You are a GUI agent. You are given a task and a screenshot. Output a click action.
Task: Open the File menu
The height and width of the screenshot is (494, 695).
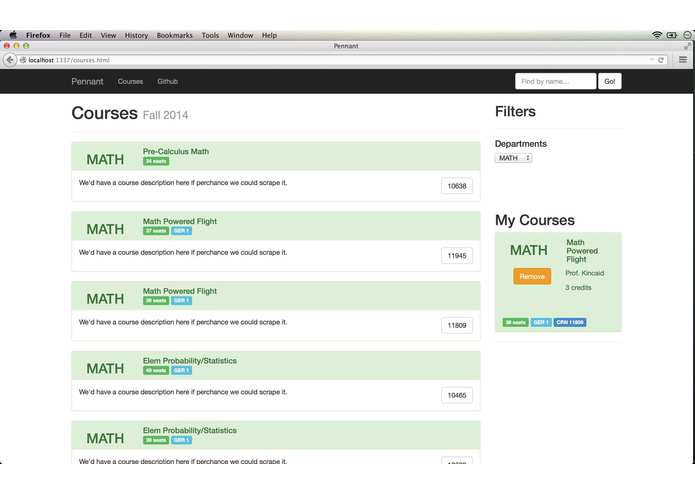(65, 35)
